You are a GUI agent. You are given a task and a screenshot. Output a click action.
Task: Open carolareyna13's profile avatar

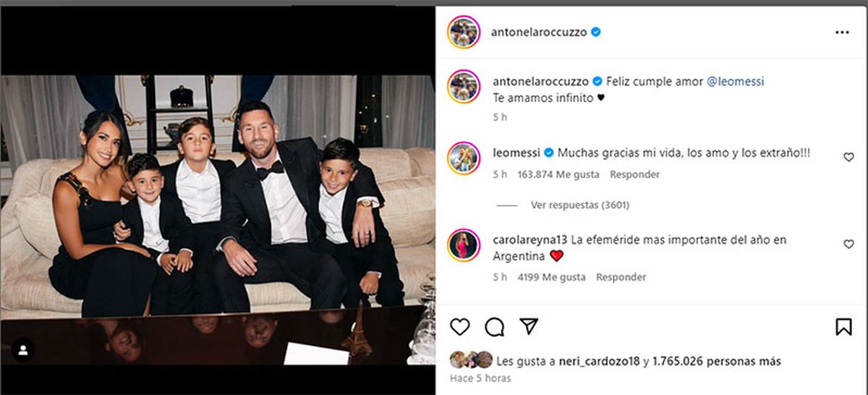coord(464,245)
